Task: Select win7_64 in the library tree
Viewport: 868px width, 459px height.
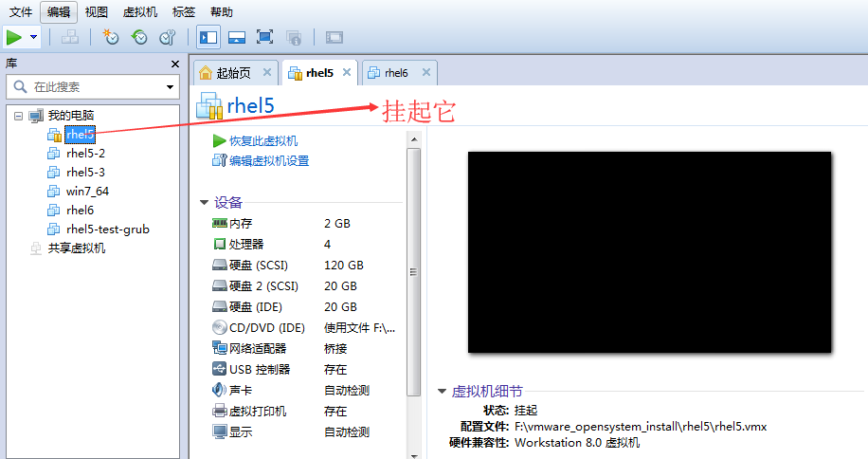Action: [x=87, y=191]
